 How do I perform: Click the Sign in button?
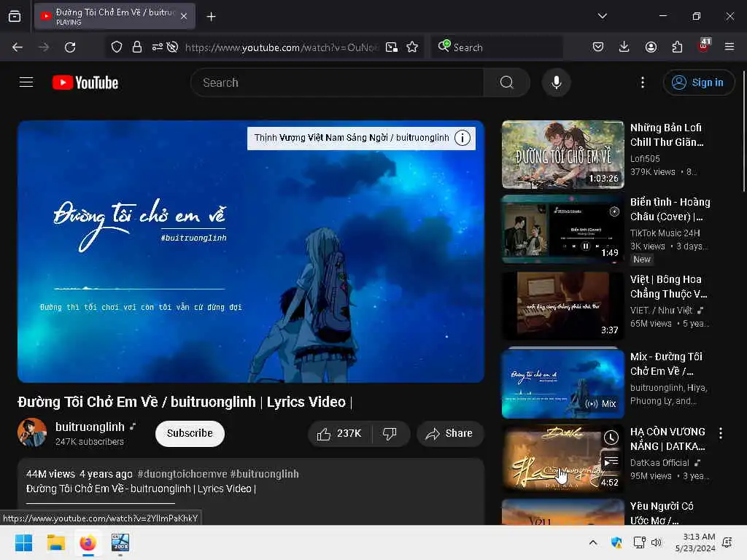[698, 82]
